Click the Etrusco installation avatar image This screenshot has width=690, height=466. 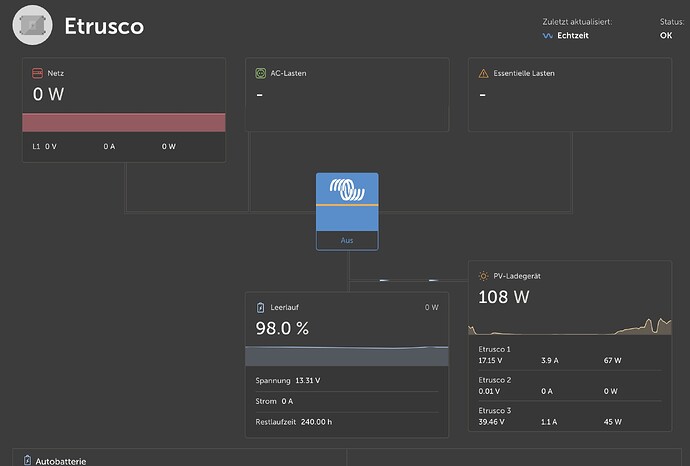(33, 25)
